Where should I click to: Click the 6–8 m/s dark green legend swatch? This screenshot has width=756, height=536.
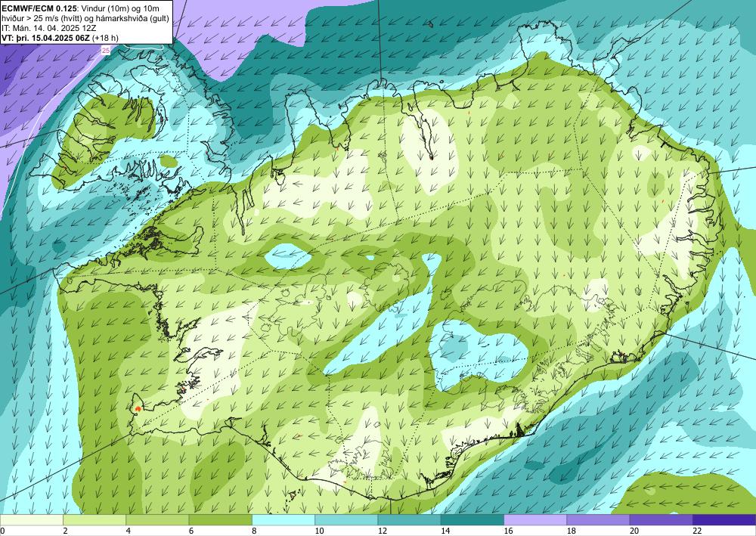tap(220, 520)
